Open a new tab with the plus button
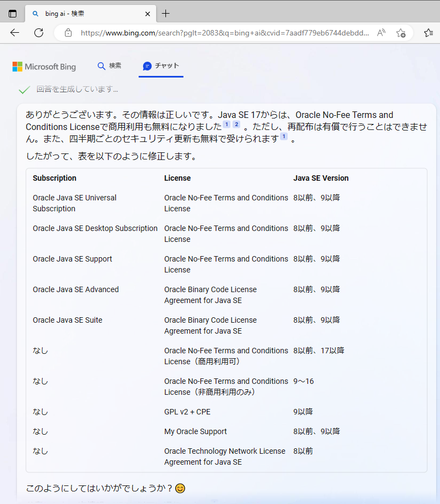Viewport: 440px width, 504px height. tap(165, 13)
